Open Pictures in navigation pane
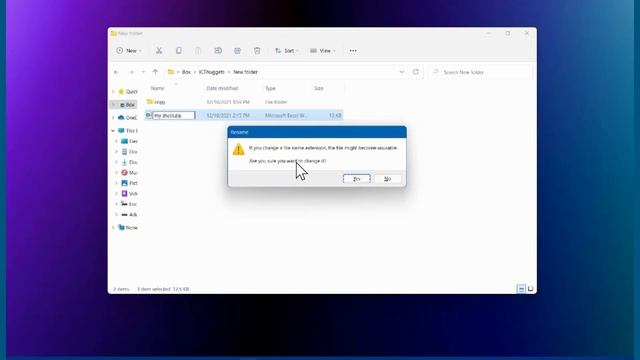This screenshot has height=360, width=640. coord(130,183)
